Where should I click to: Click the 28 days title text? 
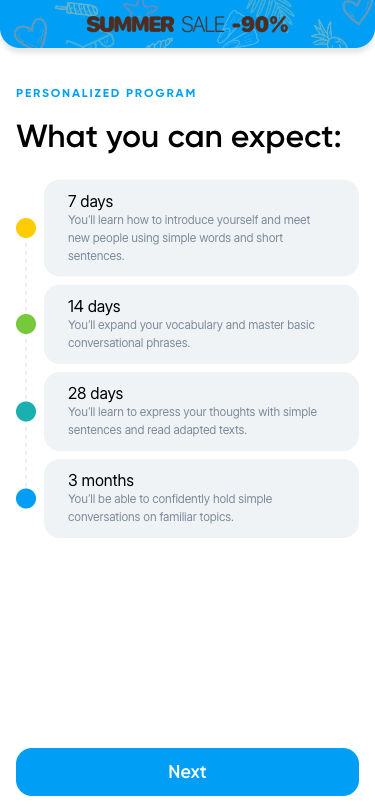(x=95, y=394)
